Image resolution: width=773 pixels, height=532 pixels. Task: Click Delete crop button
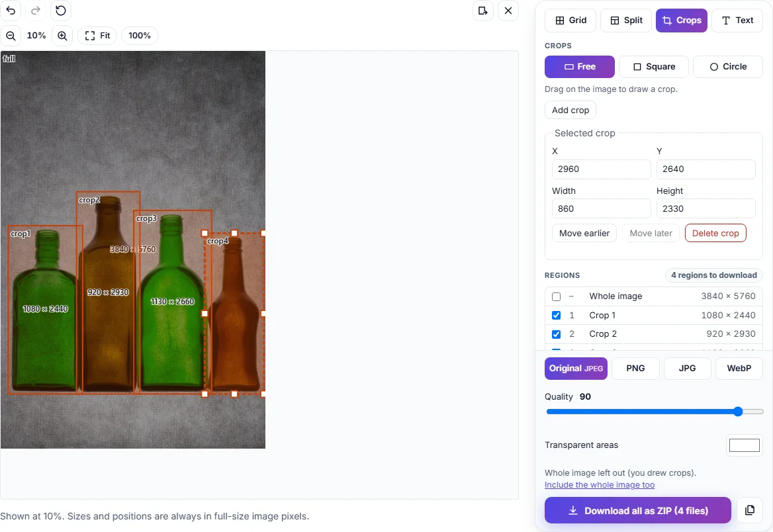(715, 233)
